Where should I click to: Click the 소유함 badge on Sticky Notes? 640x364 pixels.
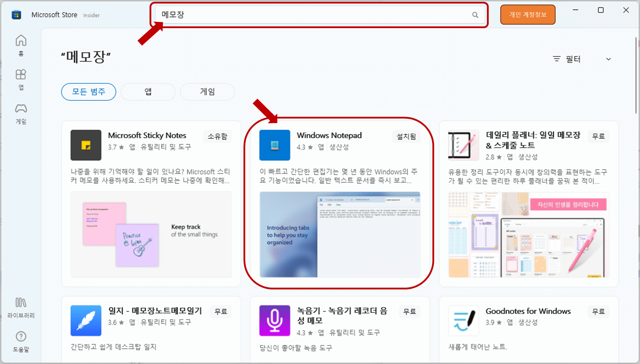pyautogui.click(x=217, y=136)
